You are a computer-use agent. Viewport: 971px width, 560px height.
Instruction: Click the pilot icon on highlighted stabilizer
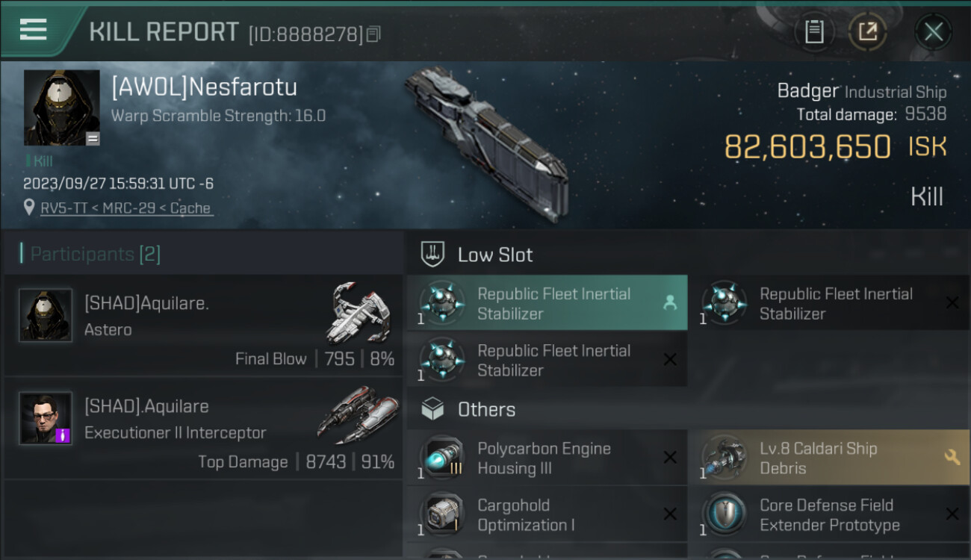click(670, 302)
